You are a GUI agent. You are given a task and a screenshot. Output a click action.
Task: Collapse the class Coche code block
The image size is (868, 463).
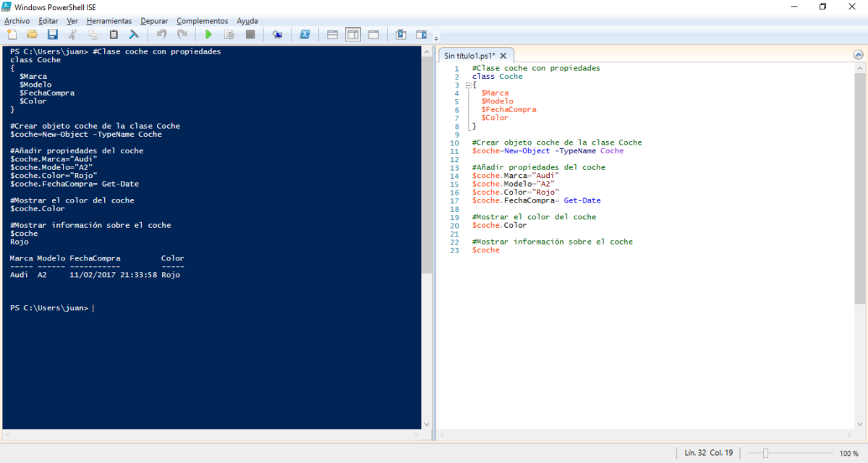pyautogui.click(x=468, y=85)
